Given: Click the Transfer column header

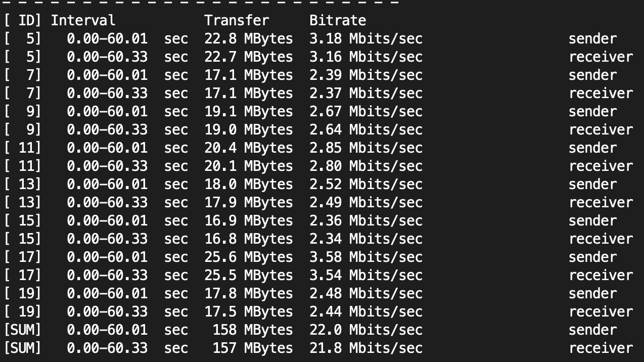Looking at the screenshot, I should coord(237,21).
